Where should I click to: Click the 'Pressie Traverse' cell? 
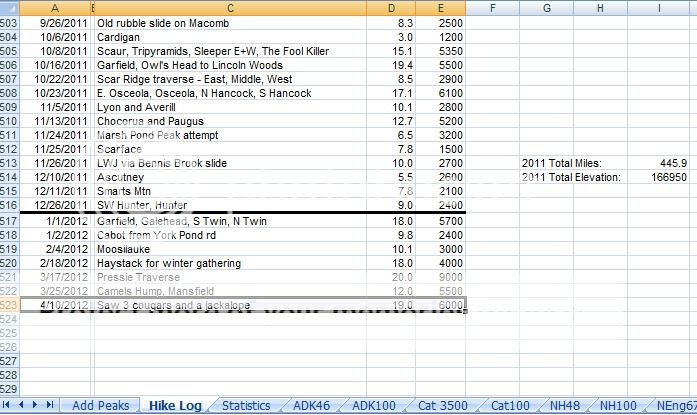pos(230,277)
